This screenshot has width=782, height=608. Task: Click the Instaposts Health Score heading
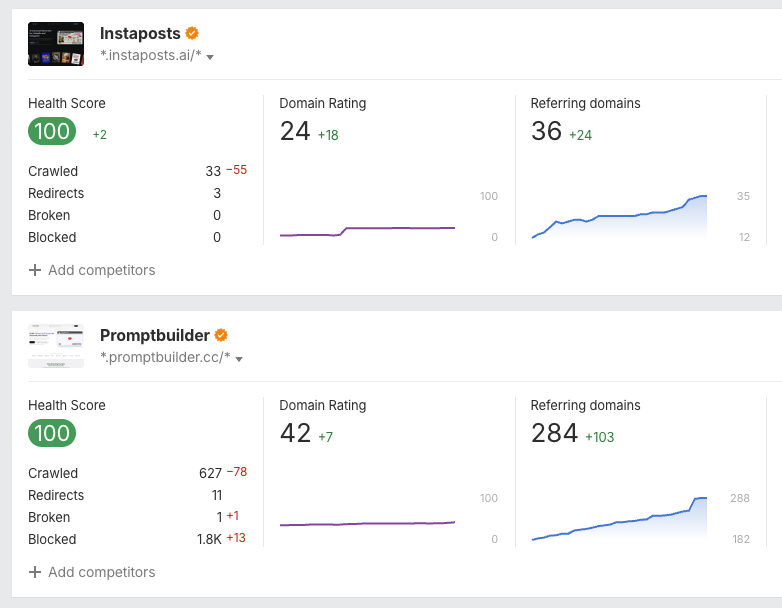(x=67, y=103)
